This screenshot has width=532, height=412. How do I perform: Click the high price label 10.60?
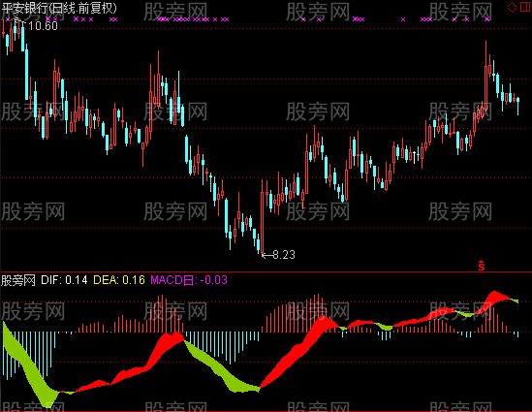tap(43, 25)
